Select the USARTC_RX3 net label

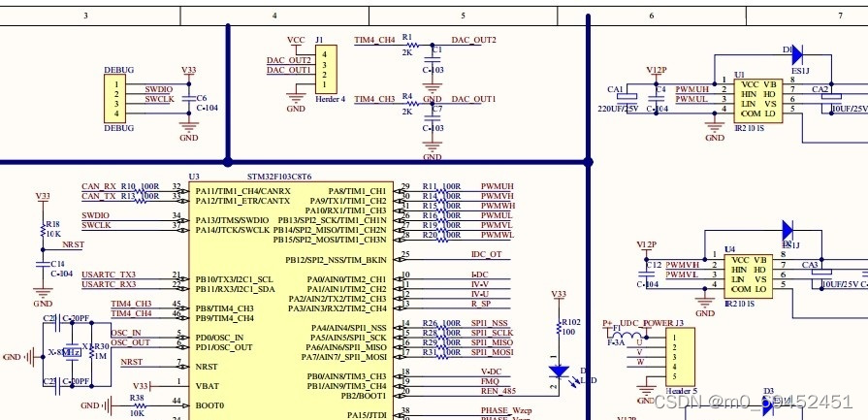[109, 284]
